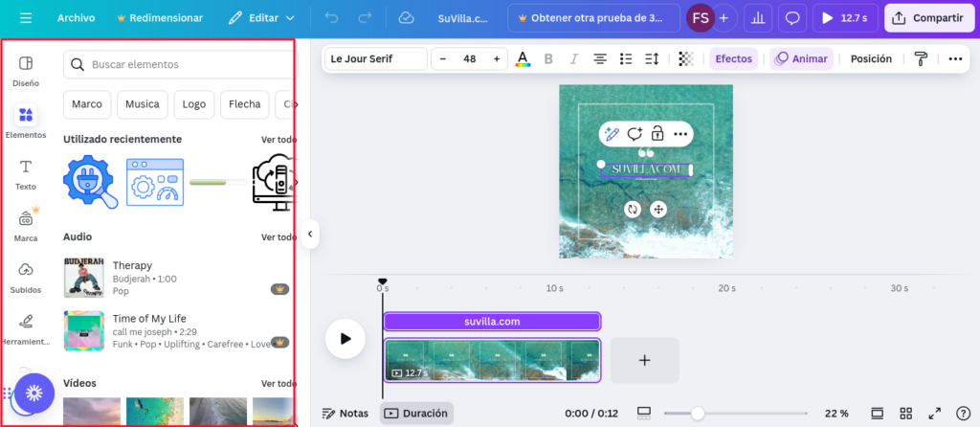Toggle italic formatting
This screenshot has height=427, width=980.
coord(574,58)
